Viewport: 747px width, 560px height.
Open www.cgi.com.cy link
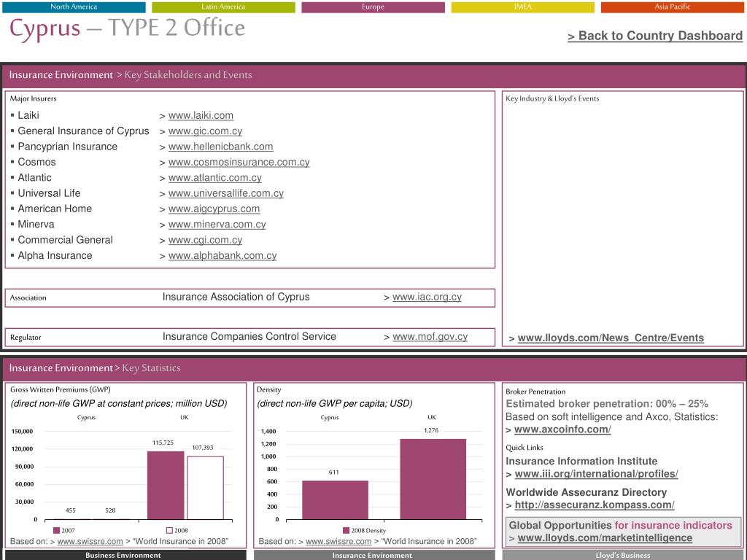[x=205, y=240]
